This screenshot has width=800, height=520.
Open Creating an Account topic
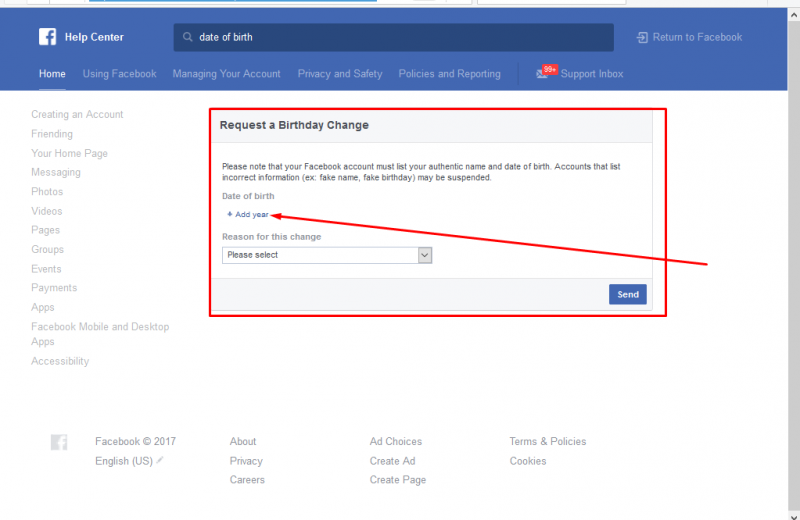pyautogui.click(x=77, y=114)
